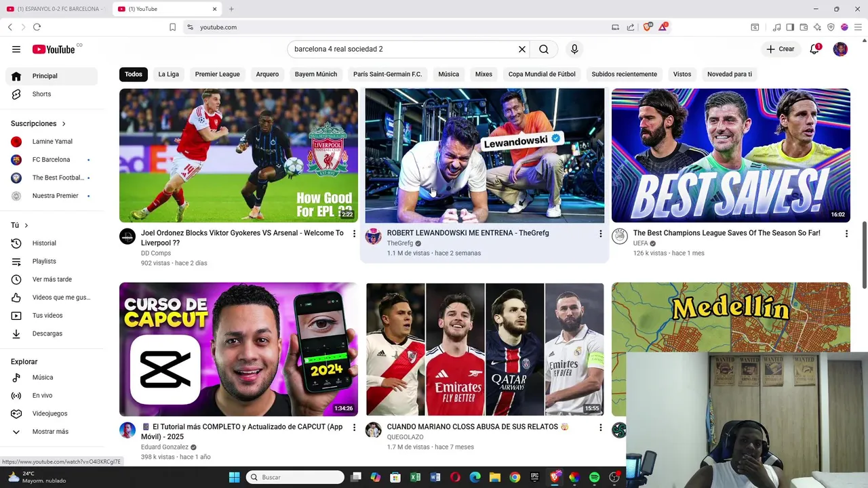The height and width of the screenshot is (488, 868).
Task: Open options for Robert Lewandowski video
Action: tap(600, 234)
